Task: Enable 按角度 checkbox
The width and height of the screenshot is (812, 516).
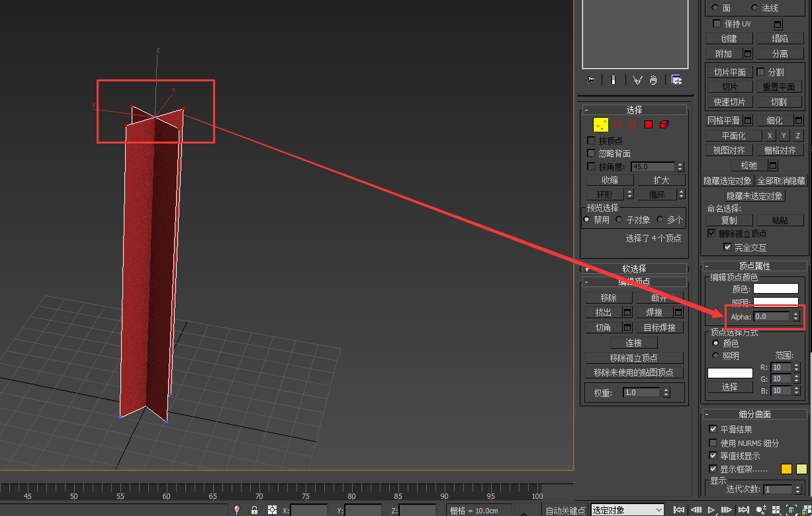Action: pyautogui.click(x=592, y=167)
